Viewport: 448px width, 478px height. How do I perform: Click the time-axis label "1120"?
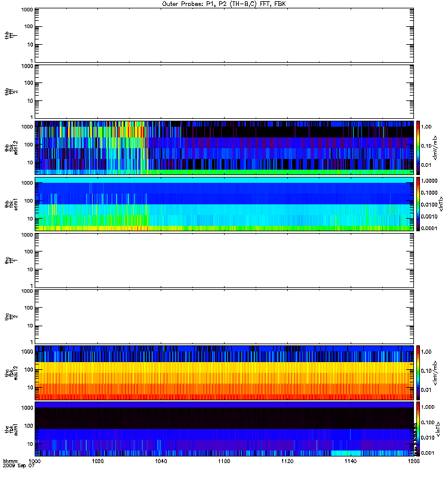pos(287,461)
